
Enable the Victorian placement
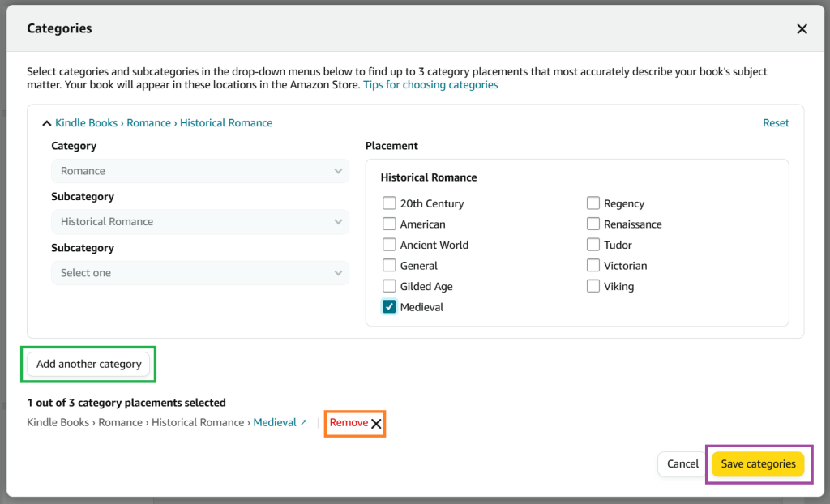[593, 265]
